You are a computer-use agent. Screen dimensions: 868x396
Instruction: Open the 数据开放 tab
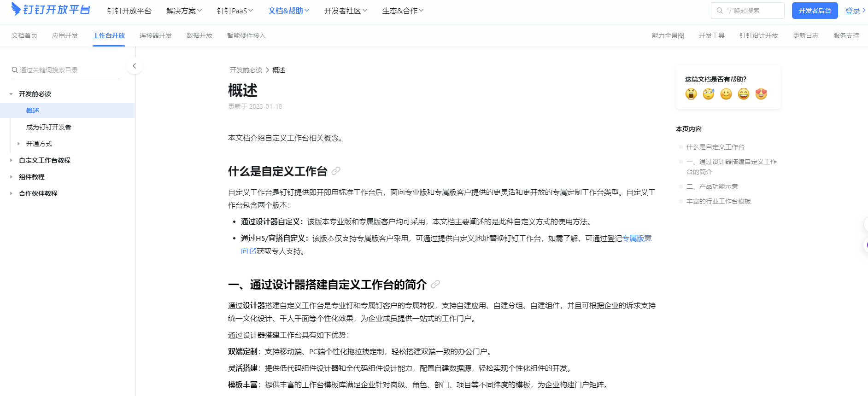[x=199, y=35]
